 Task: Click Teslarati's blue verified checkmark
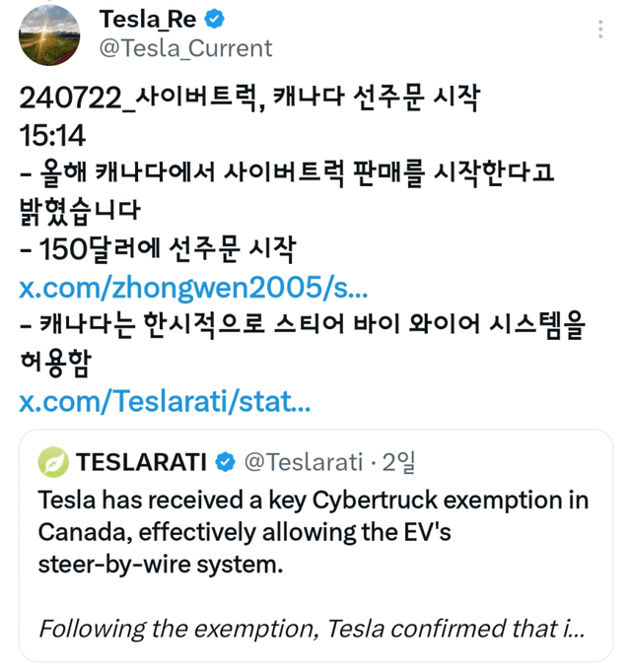click(x=226, y=461)
